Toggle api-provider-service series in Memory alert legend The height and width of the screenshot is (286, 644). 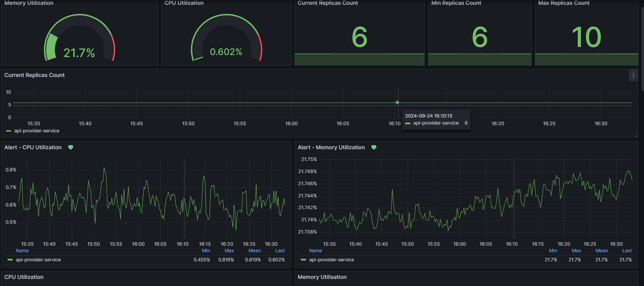pos(331,260)
